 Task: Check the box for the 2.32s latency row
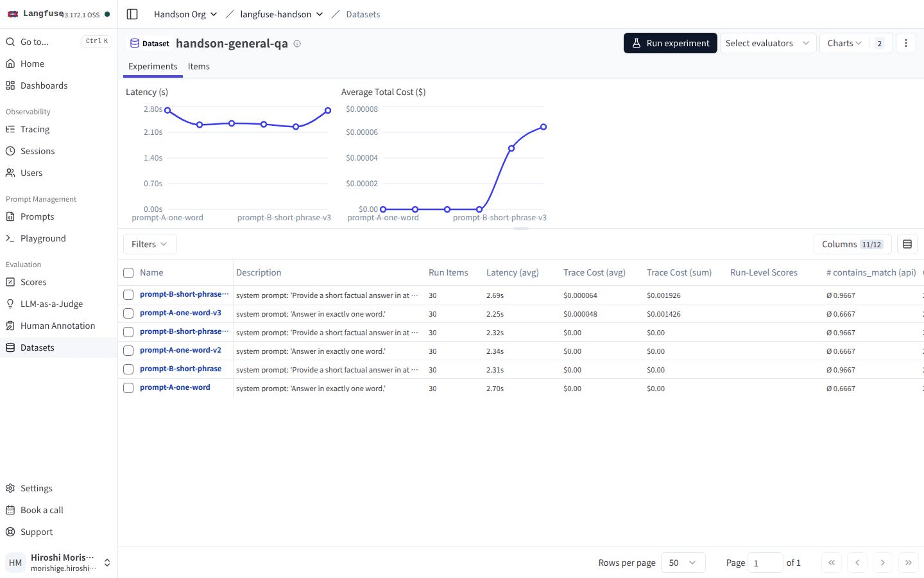(x=128, y=332)
